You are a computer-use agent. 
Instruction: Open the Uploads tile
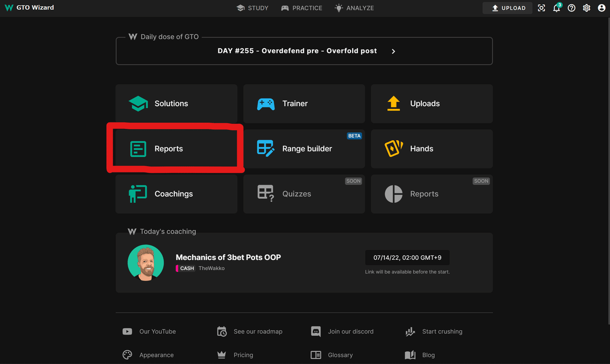[432, 104]
